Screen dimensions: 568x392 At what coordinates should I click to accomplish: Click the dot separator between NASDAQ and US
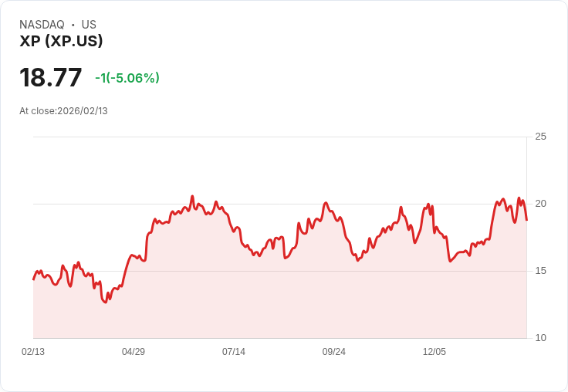(73, 25)
